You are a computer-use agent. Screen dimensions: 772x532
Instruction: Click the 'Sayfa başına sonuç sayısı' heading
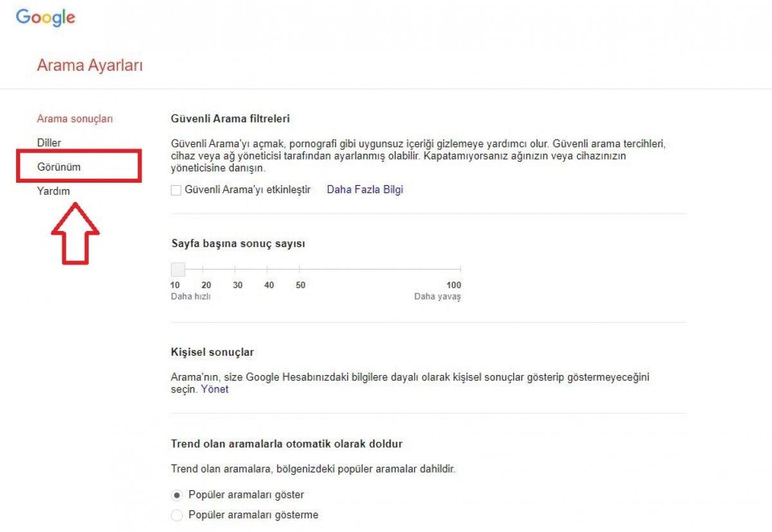pos(239,243)
